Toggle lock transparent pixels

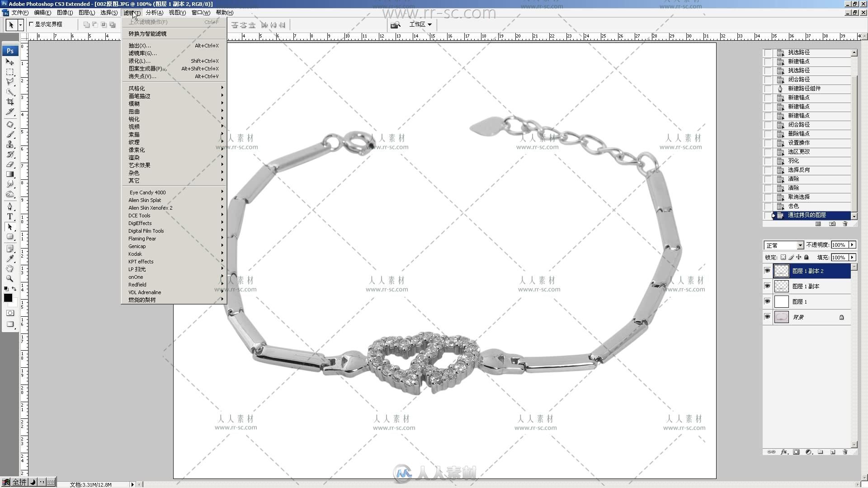[x=783, y=257]
